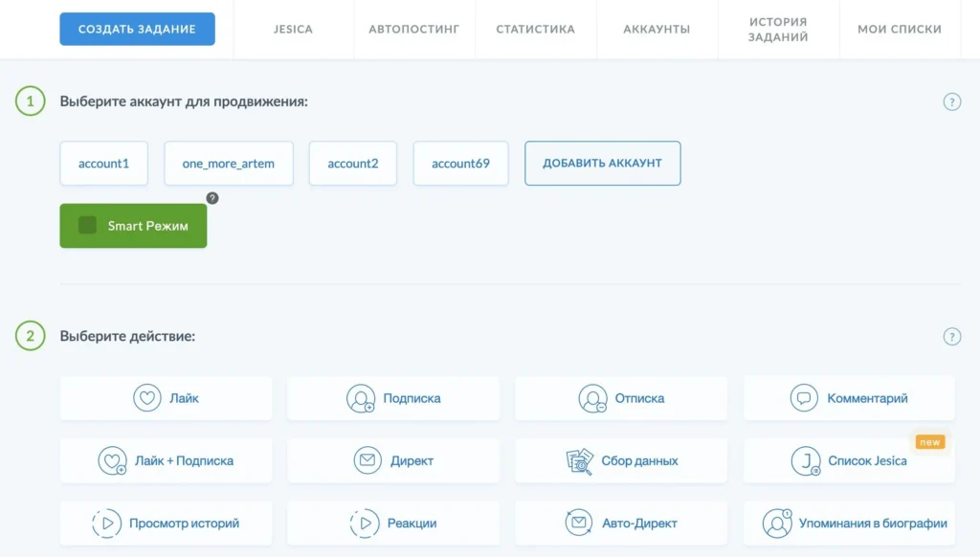Select the one_more_artem account
The width and height of the screenshot is (980, 557).
pyautogui.click(x=229, y=163)
